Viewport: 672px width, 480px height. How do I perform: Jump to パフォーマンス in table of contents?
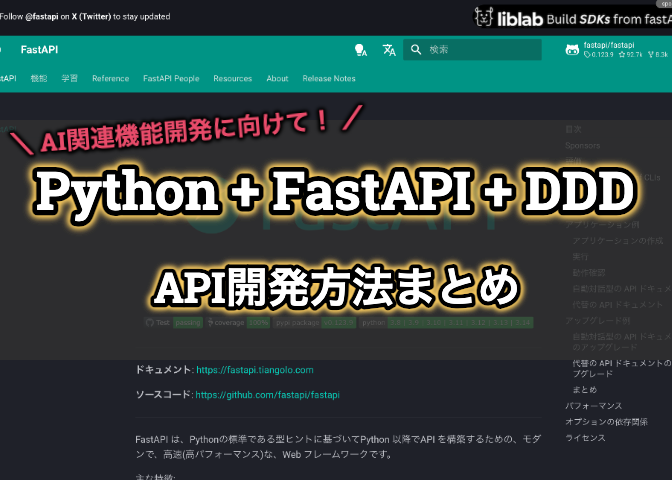(593, 406)
